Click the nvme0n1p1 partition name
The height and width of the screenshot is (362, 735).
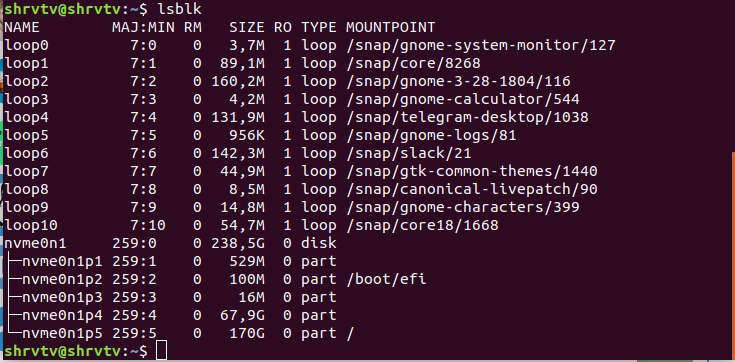pyautogui.click(x=62, y=261)
